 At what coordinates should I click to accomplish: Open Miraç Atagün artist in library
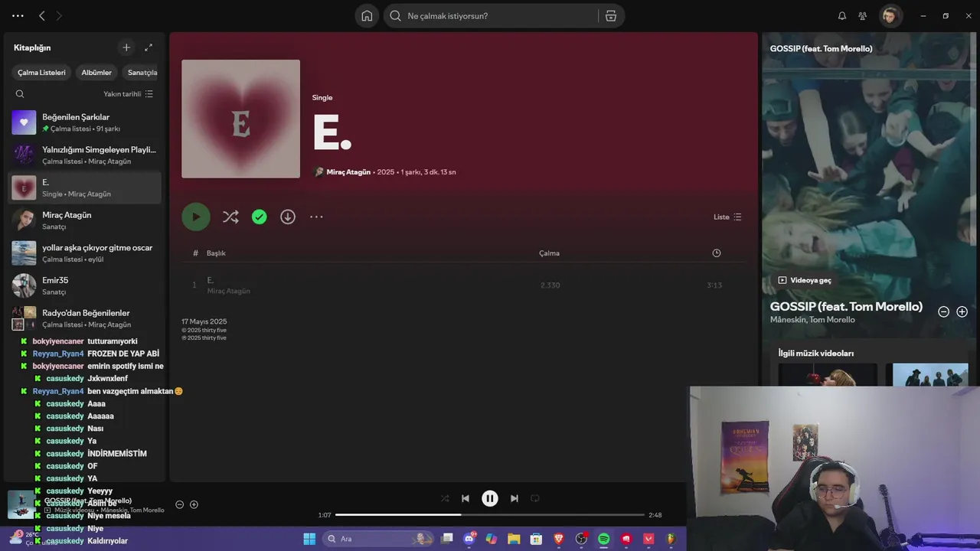[84, 220]
